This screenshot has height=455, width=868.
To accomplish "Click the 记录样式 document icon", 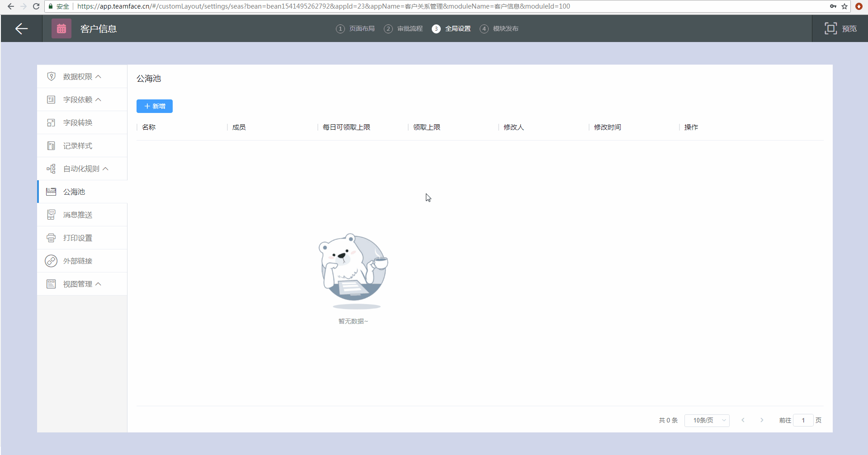I will point(51,145).
